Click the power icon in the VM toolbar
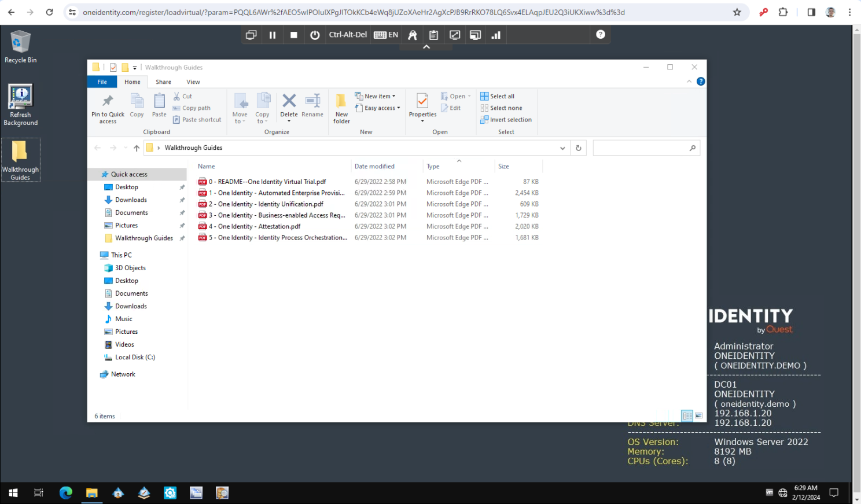Viewport: 861px width, 504px height. pos(315,35)
